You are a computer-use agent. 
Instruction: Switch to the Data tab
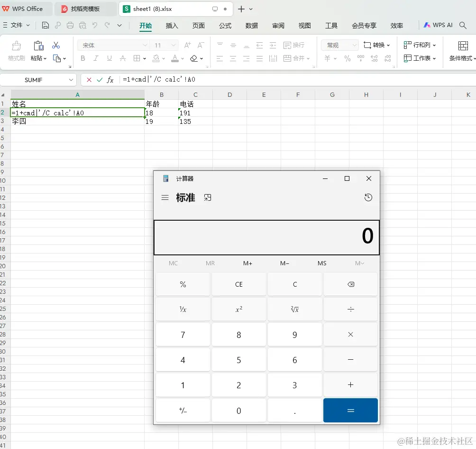point(252,26)
